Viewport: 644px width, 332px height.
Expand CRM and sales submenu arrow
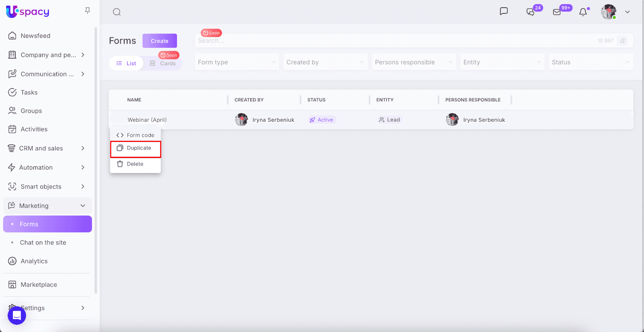[83, 148]
